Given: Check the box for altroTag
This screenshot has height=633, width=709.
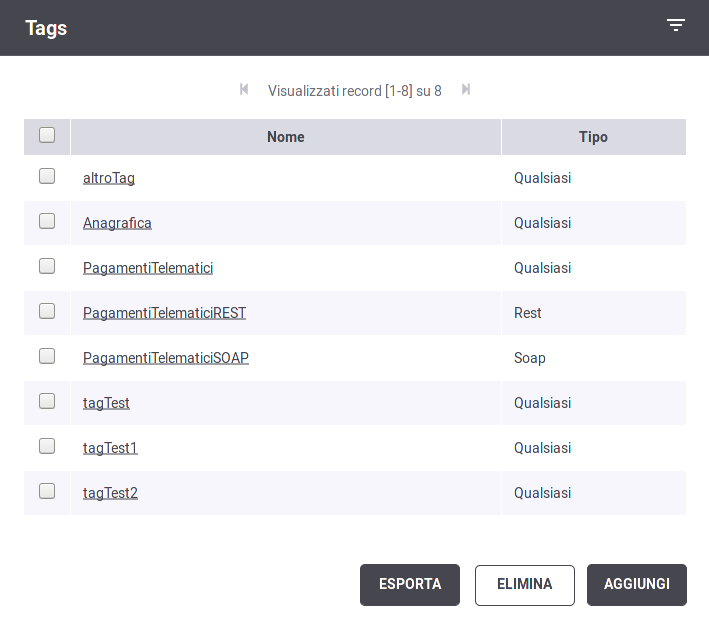Looking at the screenshot, I should [x=47, y=176].
